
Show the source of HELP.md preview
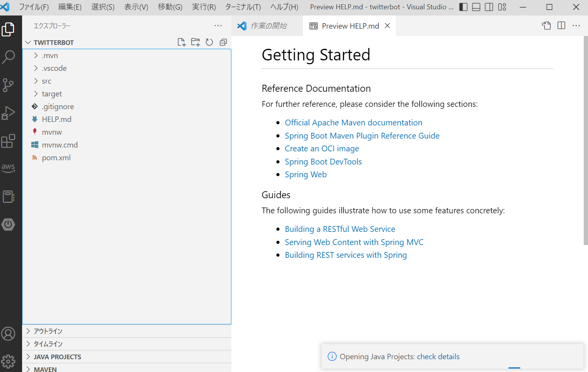[547, 26]
